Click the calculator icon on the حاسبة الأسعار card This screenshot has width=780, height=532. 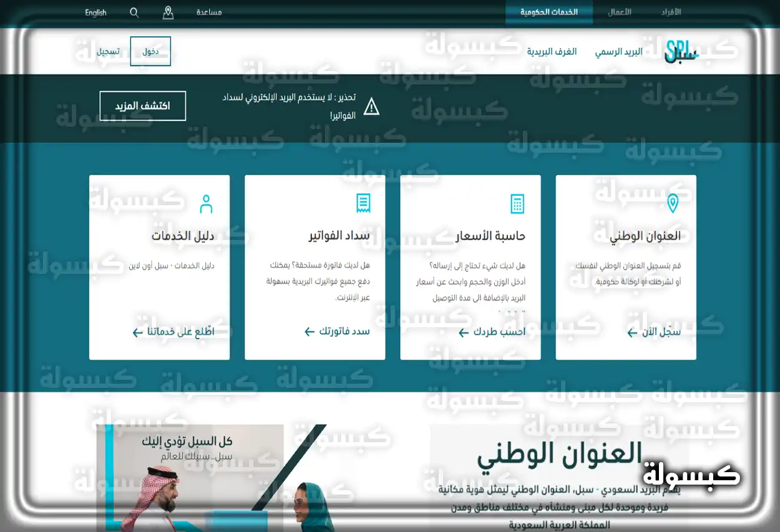[x=517, y=203]
